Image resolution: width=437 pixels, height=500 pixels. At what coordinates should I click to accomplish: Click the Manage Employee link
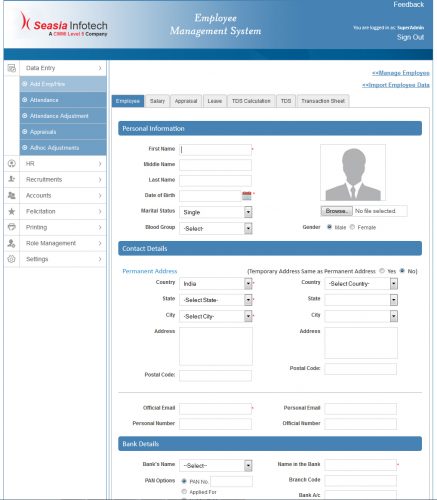401,73
